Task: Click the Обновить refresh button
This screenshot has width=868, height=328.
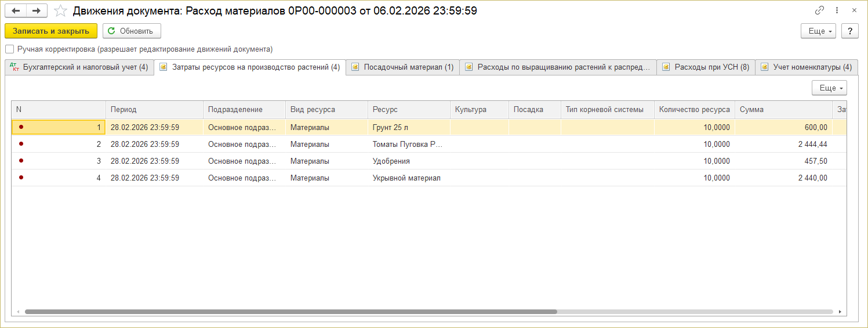Action: 131,31
